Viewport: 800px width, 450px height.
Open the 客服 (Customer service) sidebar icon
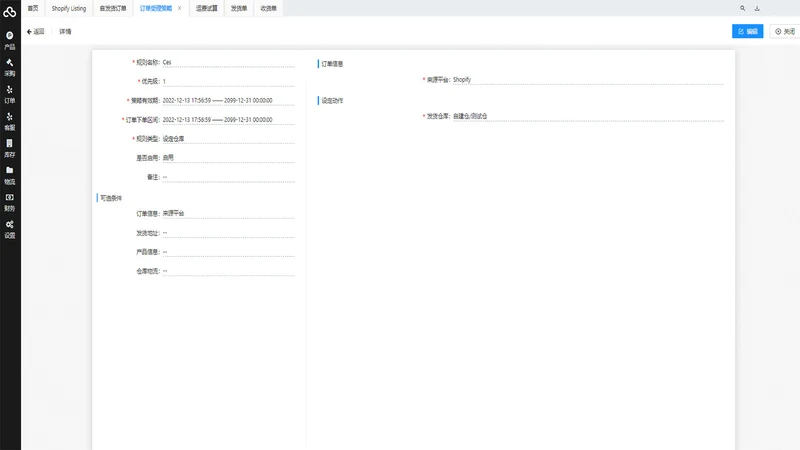(x=10, y=121)
